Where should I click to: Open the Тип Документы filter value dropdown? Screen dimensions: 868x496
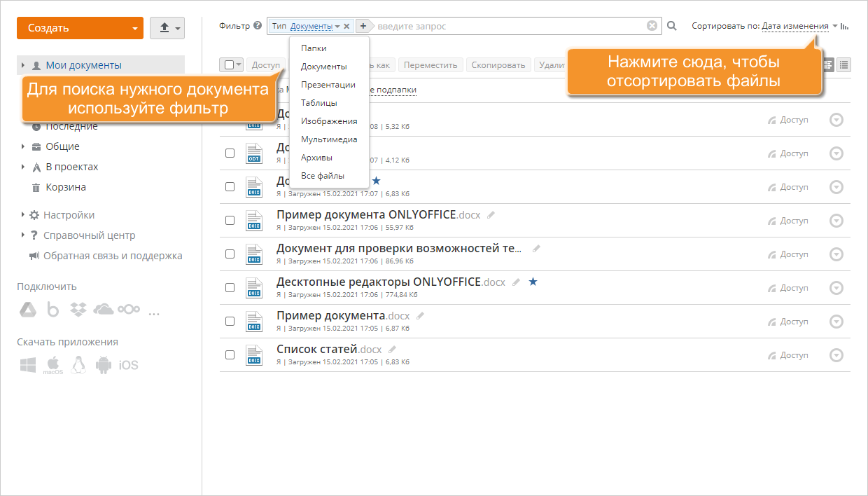click(315, 26)
